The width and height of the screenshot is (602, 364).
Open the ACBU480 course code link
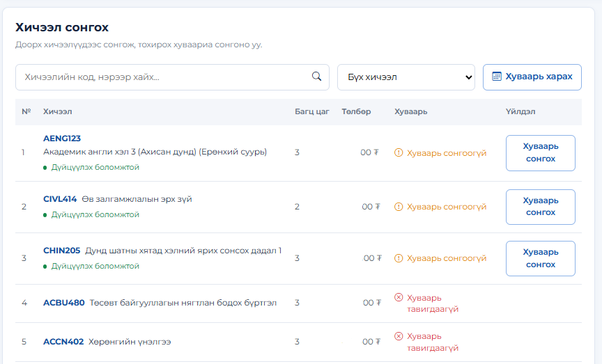tap(63, 303)
